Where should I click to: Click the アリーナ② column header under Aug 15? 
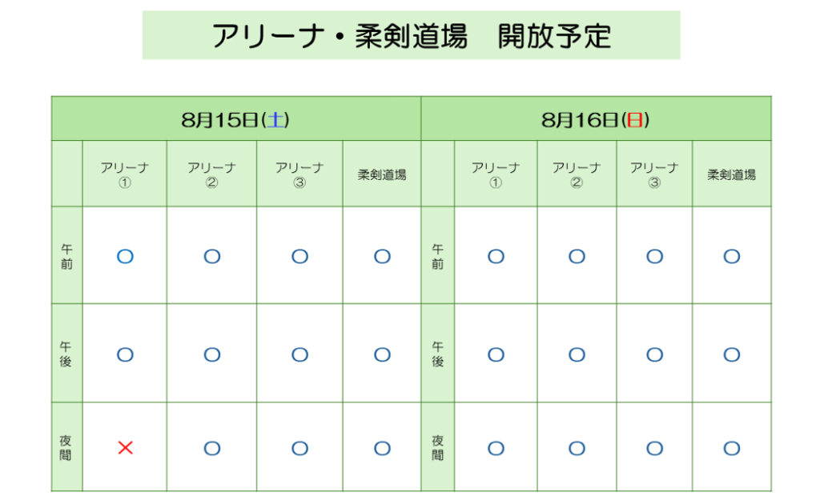tap(211, 174)
